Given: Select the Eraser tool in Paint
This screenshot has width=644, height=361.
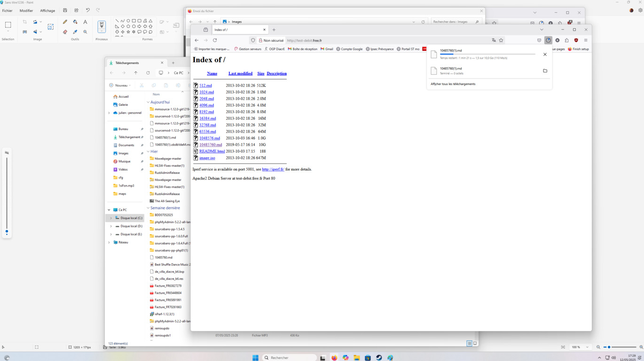Looking at the screenshot, I should [x=65, y=32].
